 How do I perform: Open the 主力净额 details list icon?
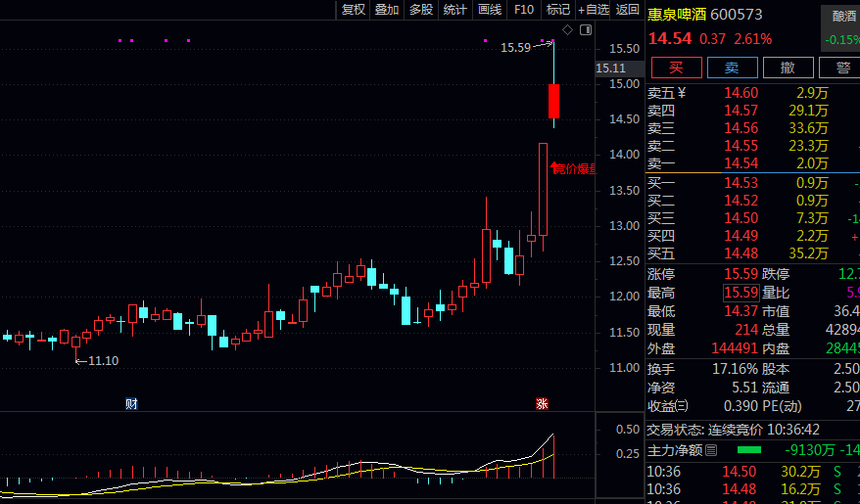(x=711, y=450)
